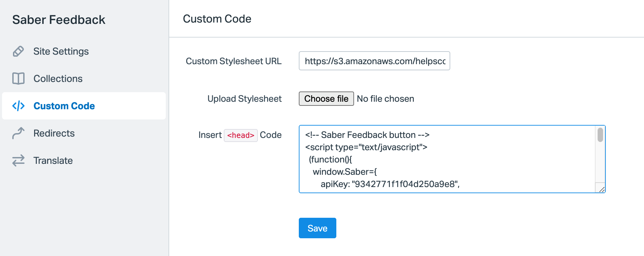Click the textarea resize handle corner
The image size is (644, 256).
coord(602,189)
